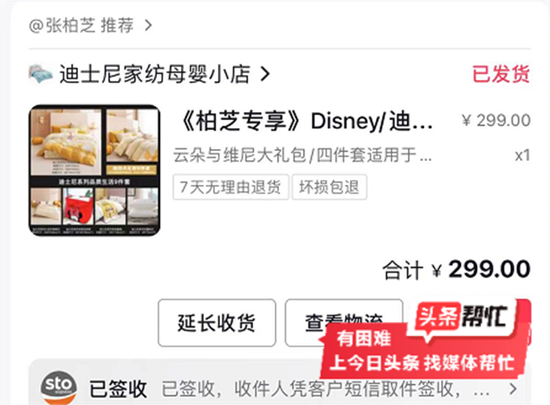Click the 延长收货 button

[x=217, y=323]
